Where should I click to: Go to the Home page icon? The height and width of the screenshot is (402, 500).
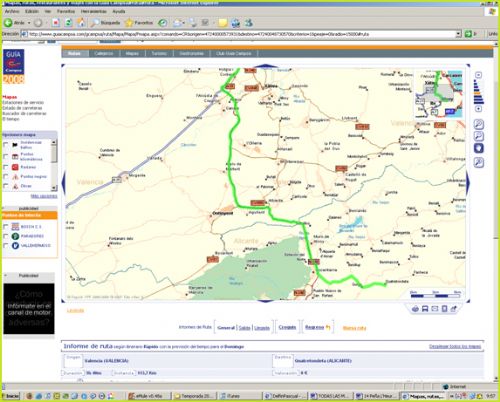click(x=81, y=23)
